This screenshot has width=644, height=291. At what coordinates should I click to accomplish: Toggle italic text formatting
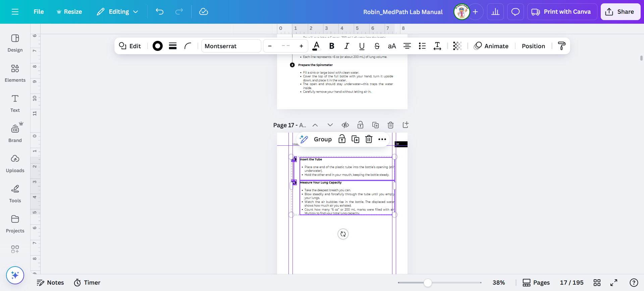click(x=346, y=46)
